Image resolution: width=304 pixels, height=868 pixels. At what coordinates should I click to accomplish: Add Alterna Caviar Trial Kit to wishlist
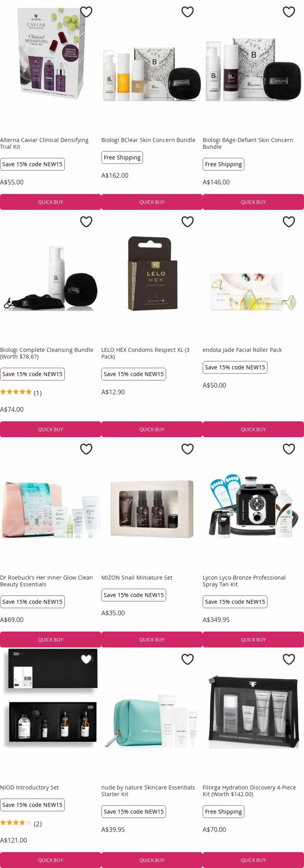click(86, 12)
